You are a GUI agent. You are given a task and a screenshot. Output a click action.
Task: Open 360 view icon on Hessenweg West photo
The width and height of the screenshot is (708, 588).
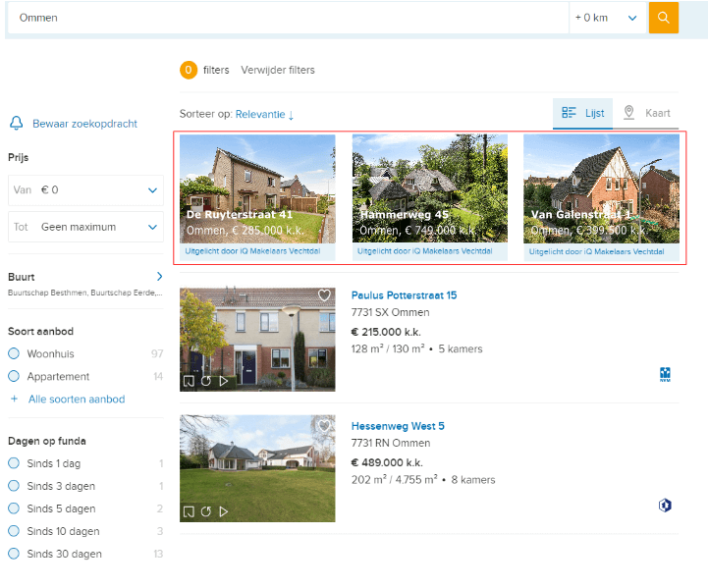tap(206, 511)
